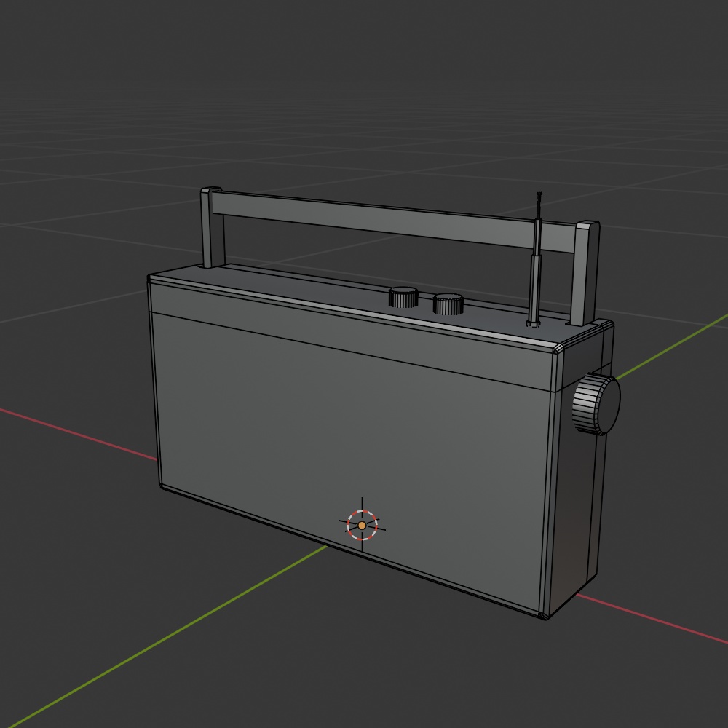
Task: Select the left knob on radio top
Action: click(403, 297)
